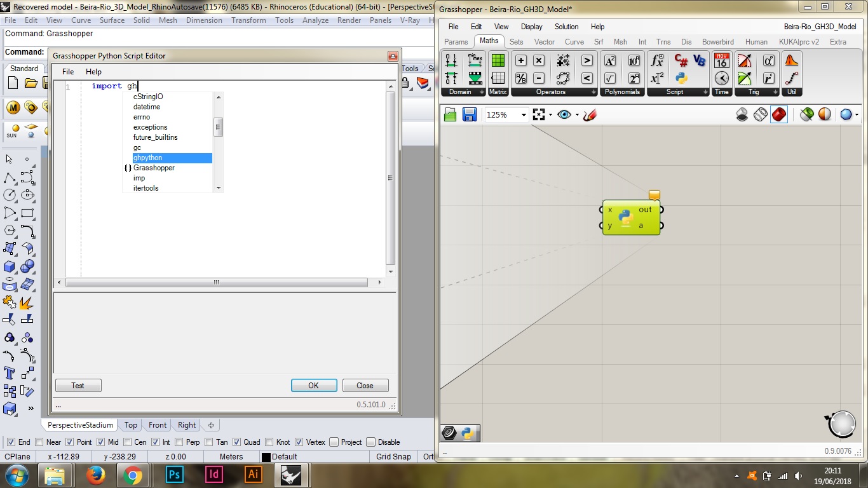Expand more Rhino sidebar tools chevron
Viewport: 868px width, 488px height.
click(x=30, y=408)
